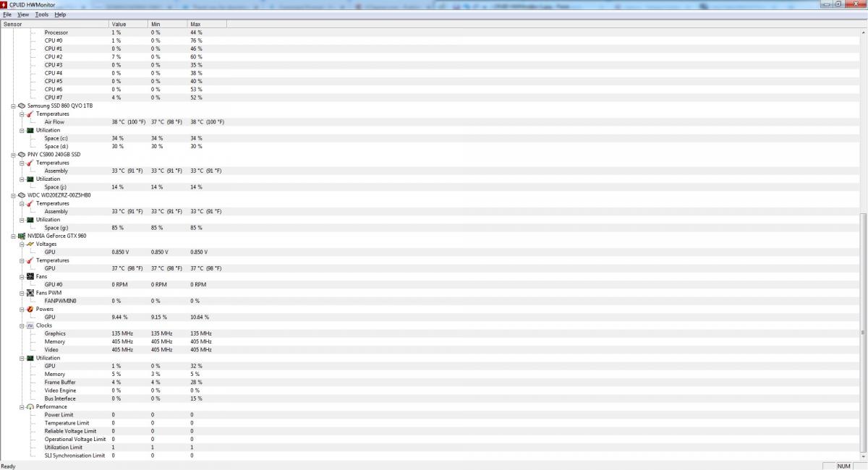Image resolution: width=868 pixels, height=470 pixels.
Task: Click the Min column header
Action: pyautogui.click(x=167, y=24)
